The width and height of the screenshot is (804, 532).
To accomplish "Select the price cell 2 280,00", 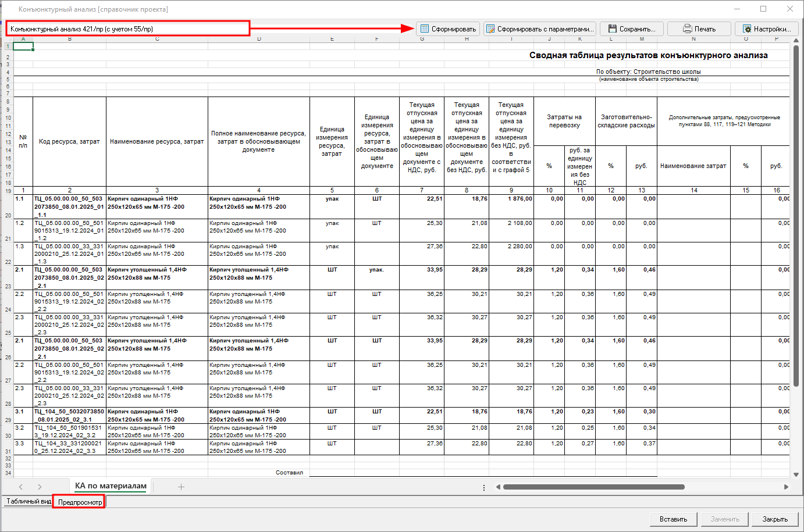I will (x=511, y=254).
